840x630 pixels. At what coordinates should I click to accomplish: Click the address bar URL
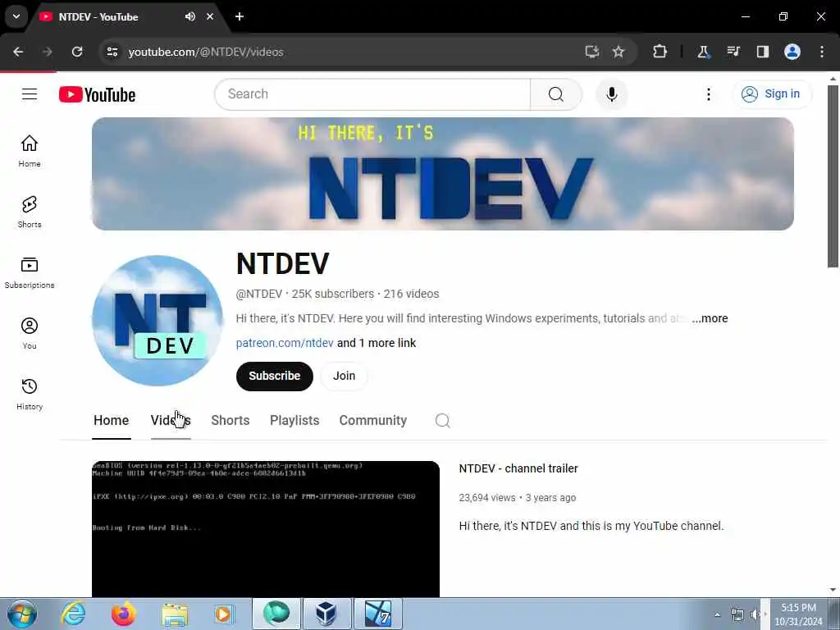pos(206,52)
